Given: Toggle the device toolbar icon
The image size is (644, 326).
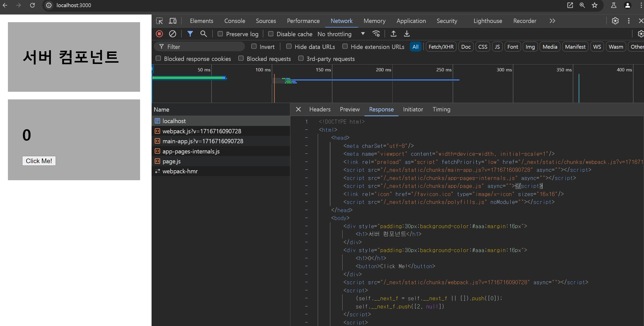Looking at the screenshot, I should pyautogui.click(x=173, y=21).
